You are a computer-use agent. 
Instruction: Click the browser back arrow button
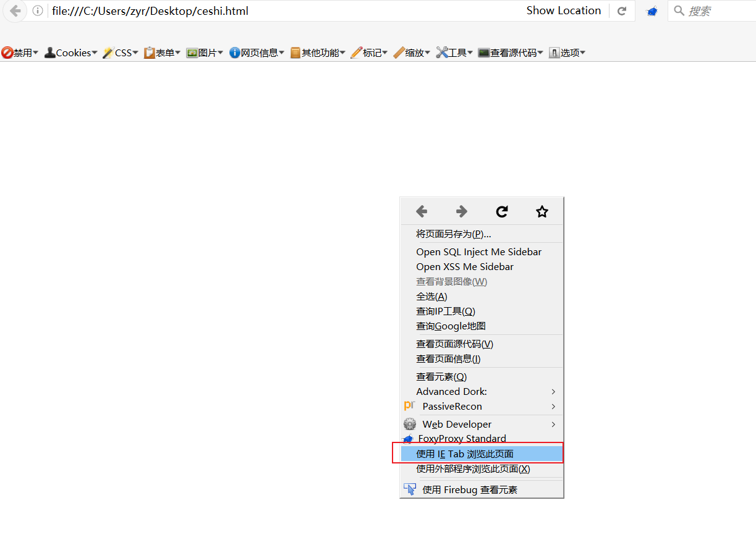[x=15, y=11]
